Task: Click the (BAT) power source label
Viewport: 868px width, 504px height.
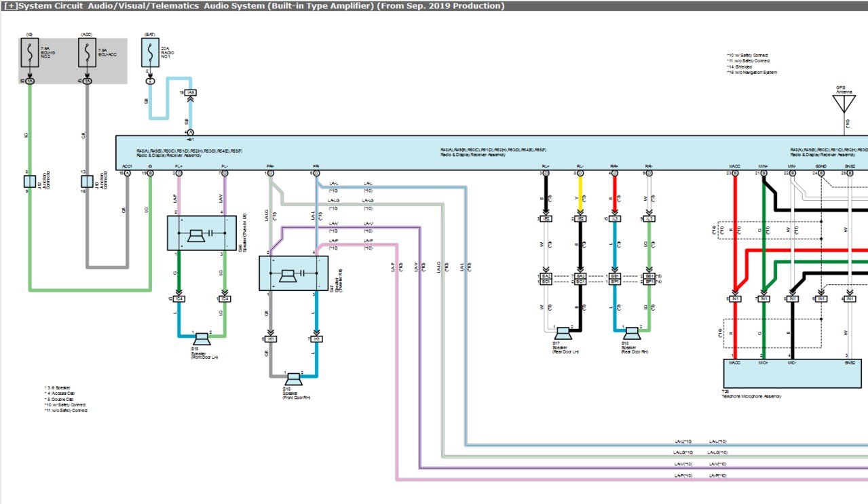Action: coord(150,33)
